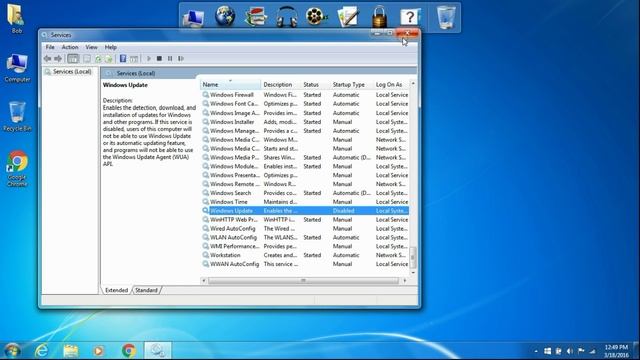Viewport: 640px width, 360px height.
Task: Select the Windows Update service row
Action: [x=305, y=211]
